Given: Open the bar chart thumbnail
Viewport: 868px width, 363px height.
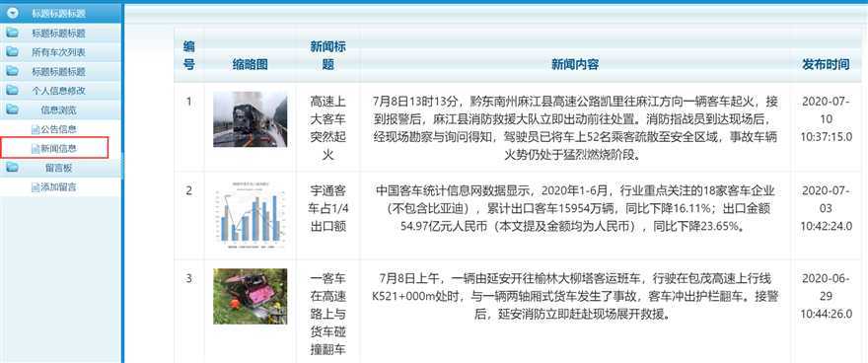Looking at the screenshot, I should 251,215.
